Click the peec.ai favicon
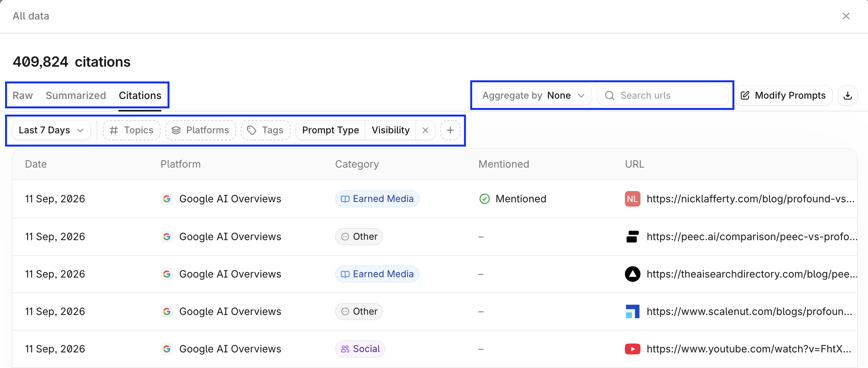This screenshot has height=368, width=868. point(632,237)
